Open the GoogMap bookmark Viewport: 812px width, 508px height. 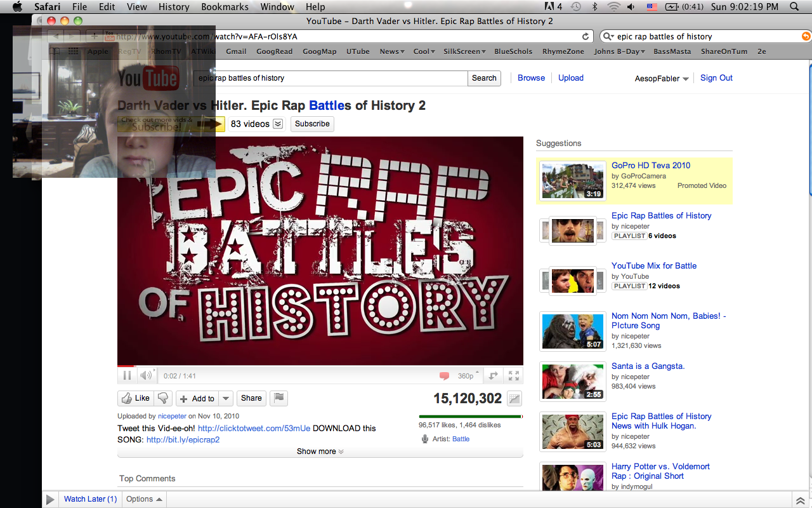click(x=319, y=51)
